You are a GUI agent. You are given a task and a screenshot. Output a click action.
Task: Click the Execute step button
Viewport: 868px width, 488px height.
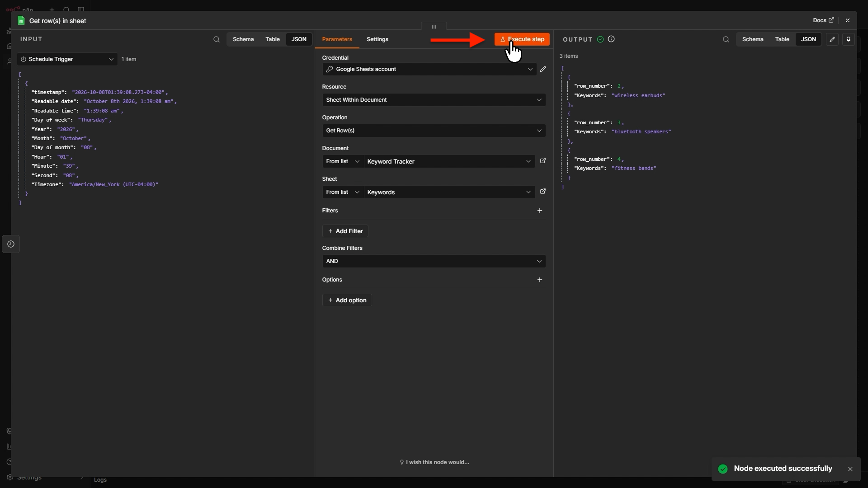click(x=522, y=39)
